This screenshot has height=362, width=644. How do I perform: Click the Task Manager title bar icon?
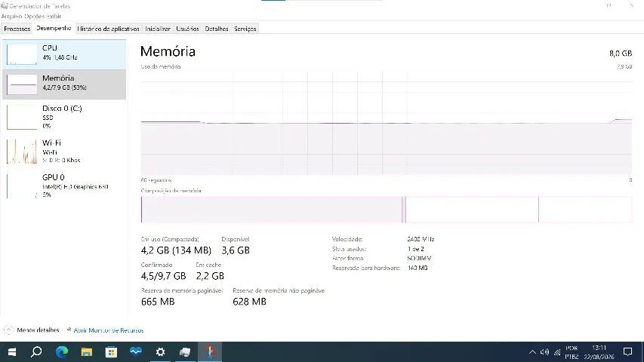5,6
